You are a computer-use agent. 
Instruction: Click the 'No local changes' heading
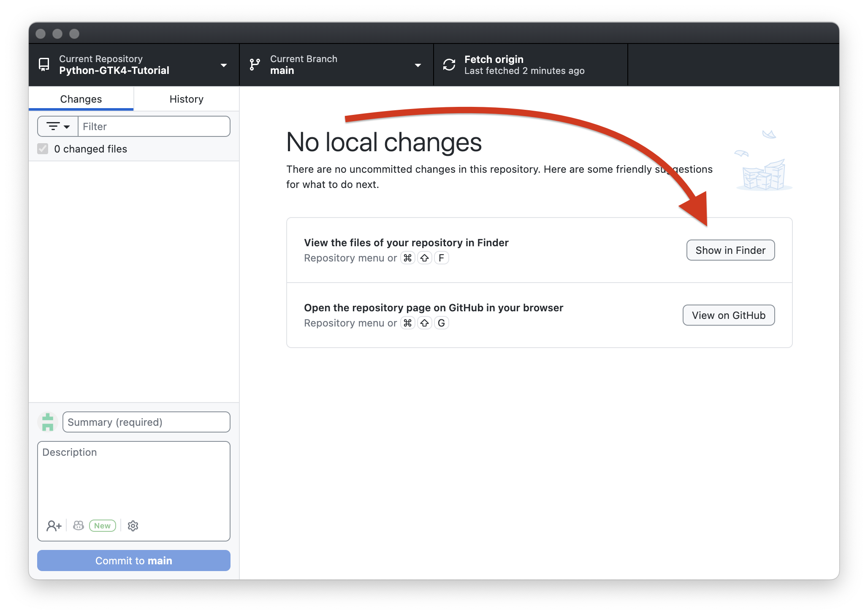[x=384, y=142]
